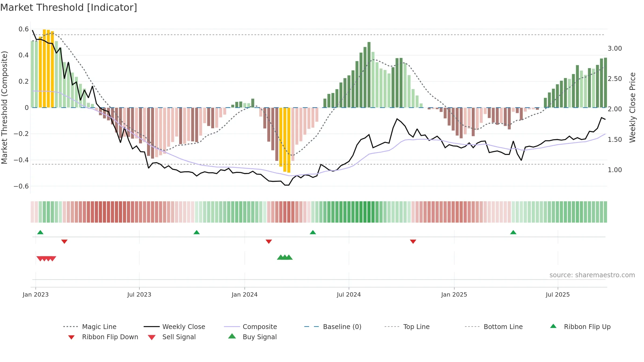Toggle the Composite legend entry

click(250, 327)
